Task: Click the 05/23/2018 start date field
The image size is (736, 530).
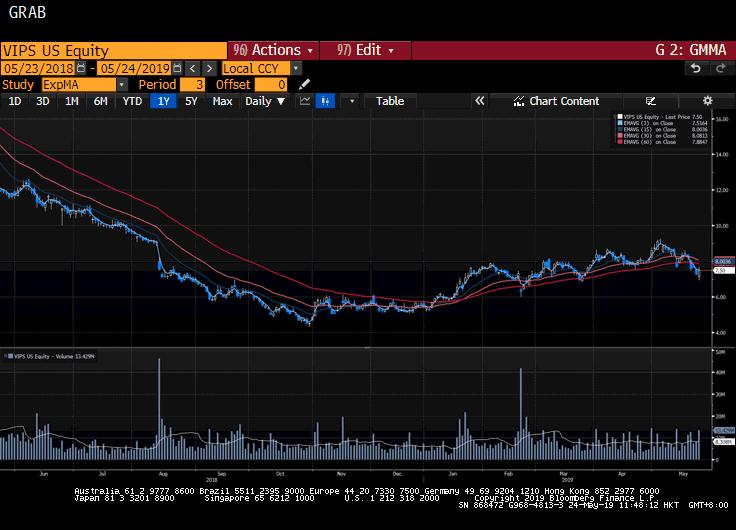Action: click(x=38, y=69)
